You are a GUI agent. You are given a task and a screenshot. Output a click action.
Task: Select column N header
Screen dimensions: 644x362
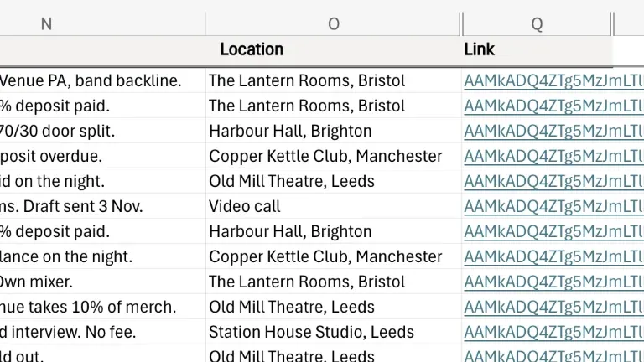coord(102,23)
